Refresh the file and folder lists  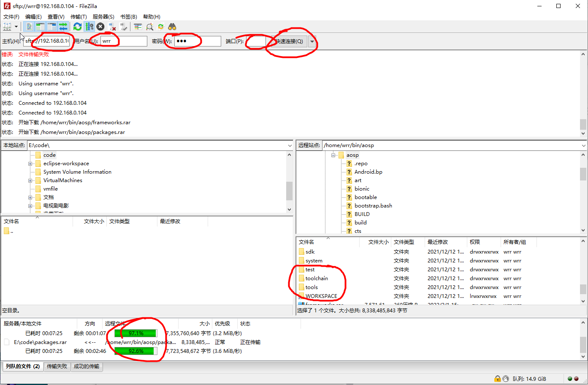pos(77,26)
